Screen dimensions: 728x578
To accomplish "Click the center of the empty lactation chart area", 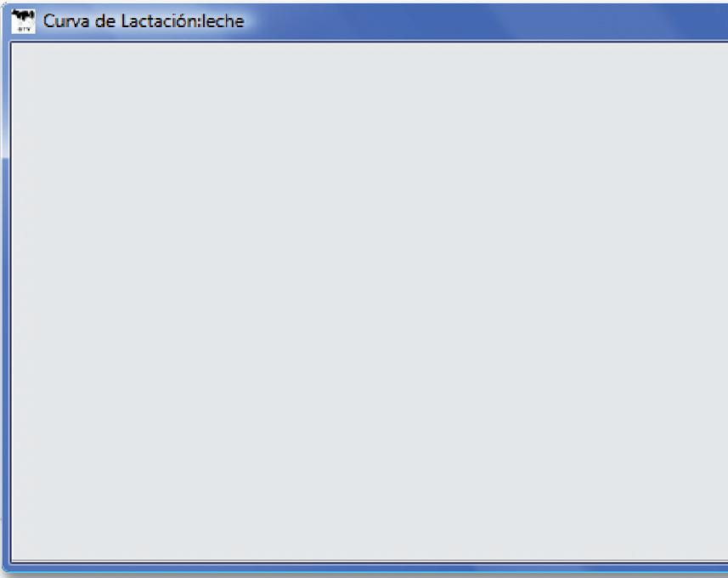I will 370,302.
